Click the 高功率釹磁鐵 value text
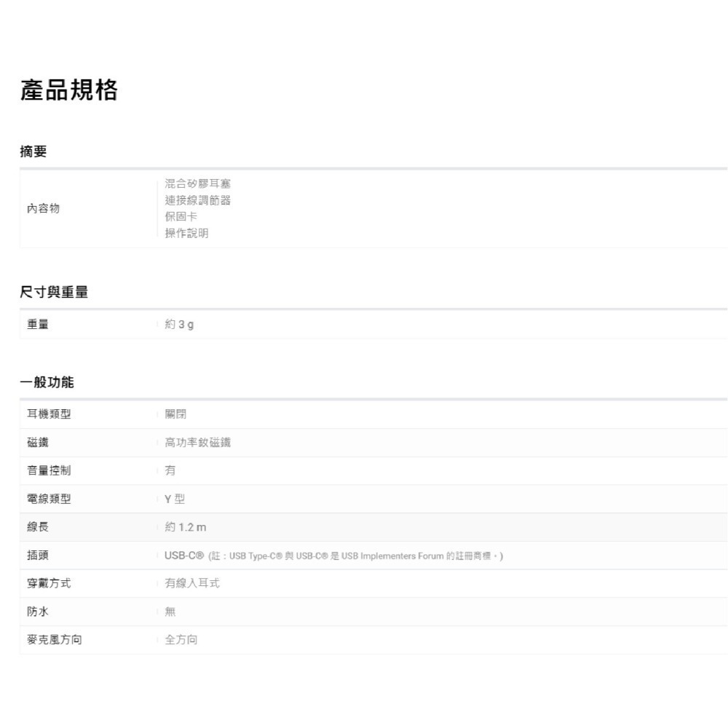Viewport: 728px width, 728px height. [197, 442]
